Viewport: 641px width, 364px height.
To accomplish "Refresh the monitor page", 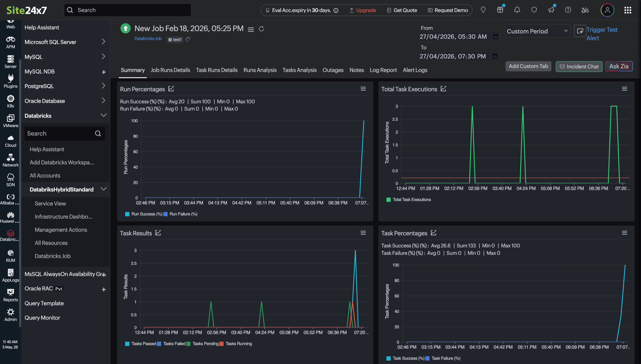I will [x=261, y=29].
